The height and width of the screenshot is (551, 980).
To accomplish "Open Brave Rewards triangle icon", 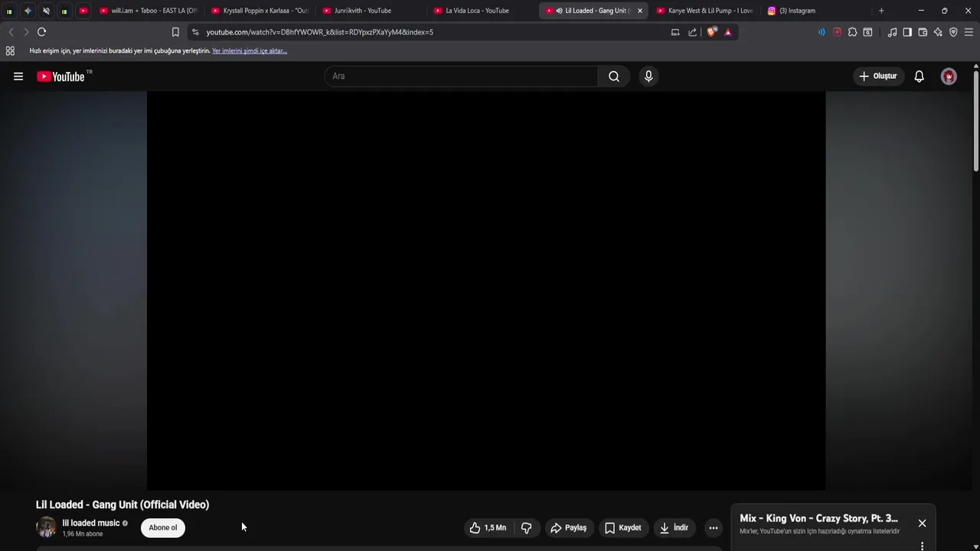I will (x=728, y=32).
